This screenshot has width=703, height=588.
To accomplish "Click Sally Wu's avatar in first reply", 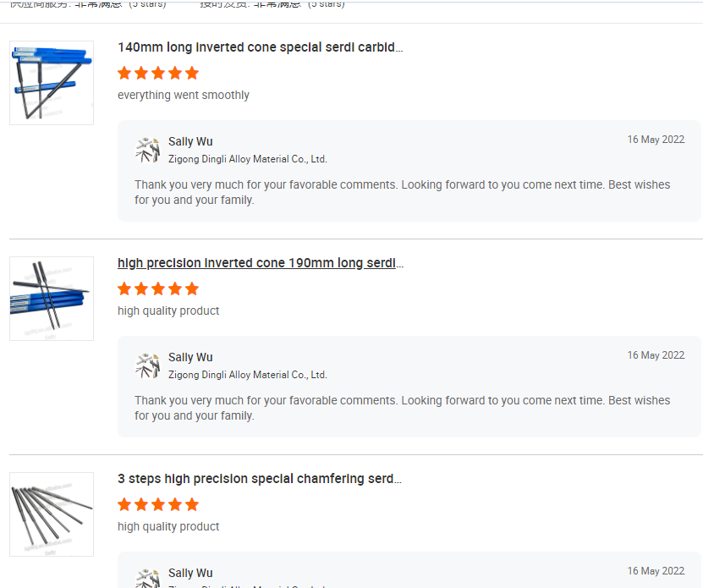I will tap(147, 150).
